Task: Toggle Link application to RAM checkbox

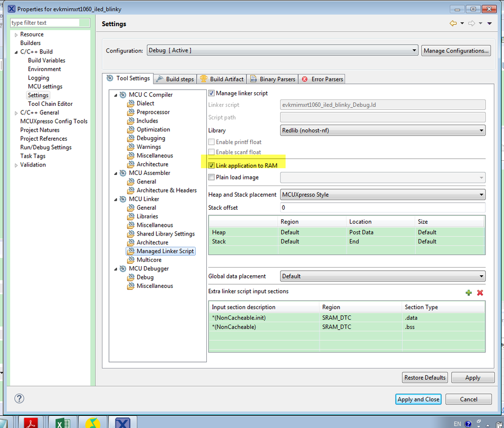Action: click(211, 166)
